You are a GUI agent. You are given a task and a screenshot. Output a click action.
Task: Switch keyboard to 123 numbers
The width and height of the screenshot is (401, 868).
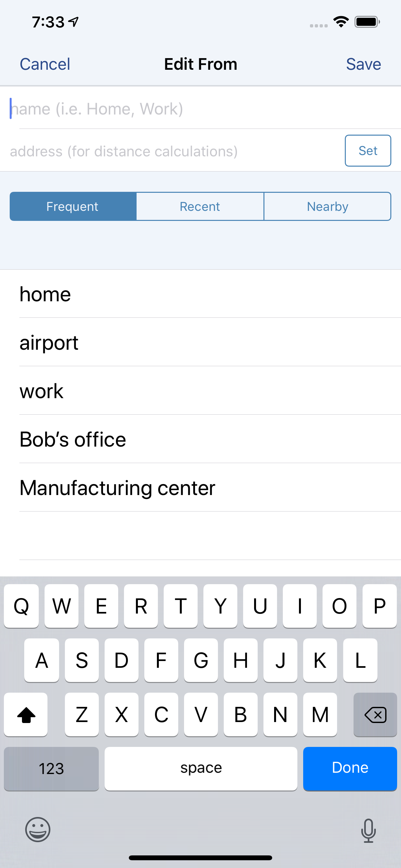click(x=51, y=769)
